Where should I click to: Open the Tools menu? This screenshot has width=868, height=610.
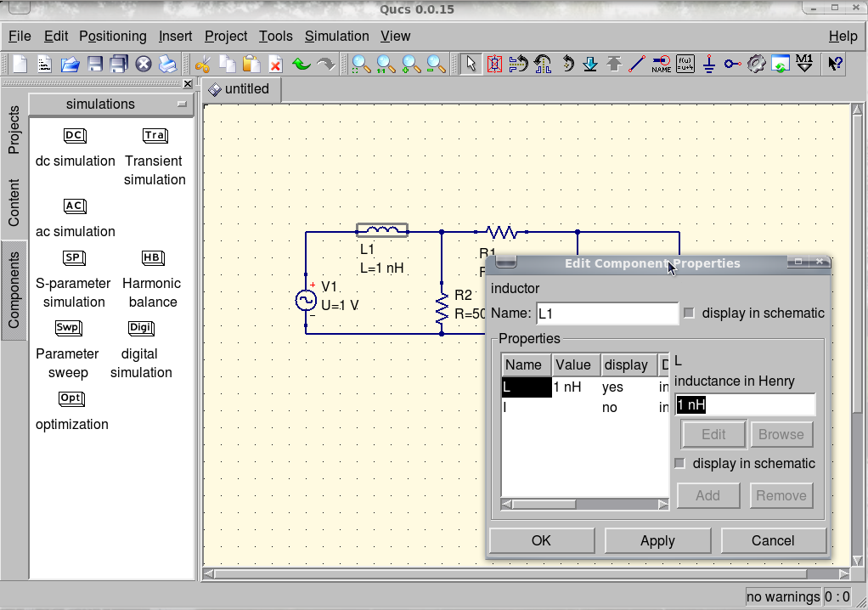tap(276, 36)
